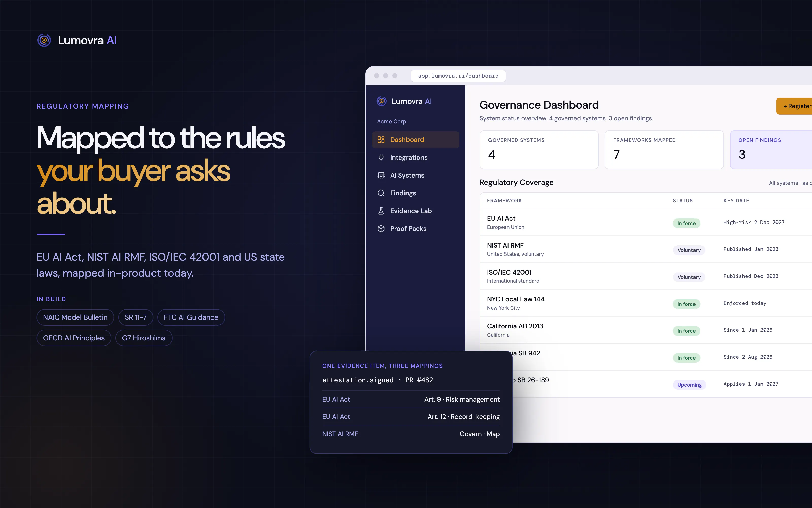Image resolution: width=812 pixels, height=508 pixels.
Task: Open the California AB 2013 row
Action: (646, 330)
